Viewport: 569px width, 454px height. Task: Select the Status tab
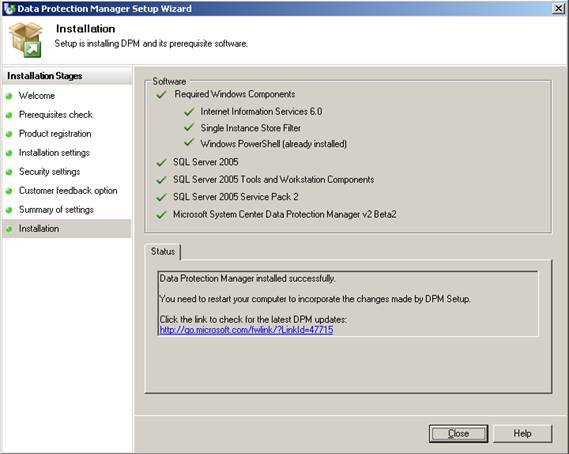[163, 251]
